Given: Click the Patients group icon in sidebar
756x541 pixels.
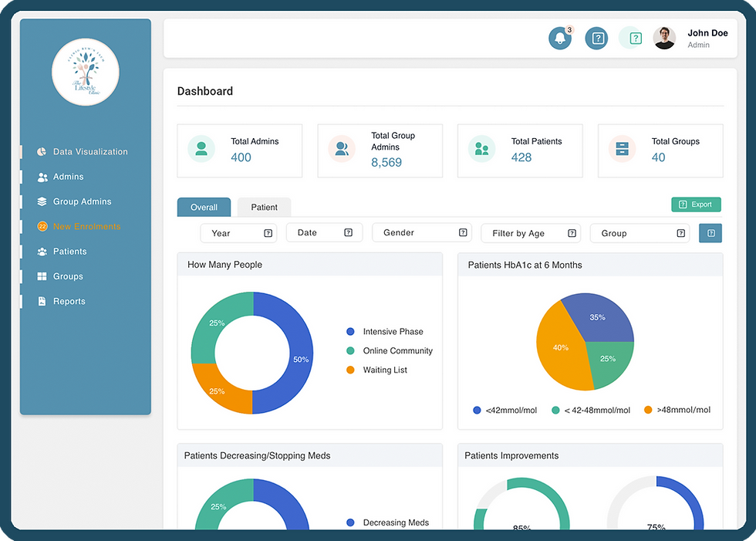Looking at the screenshot, I should (x=42, y=252).
